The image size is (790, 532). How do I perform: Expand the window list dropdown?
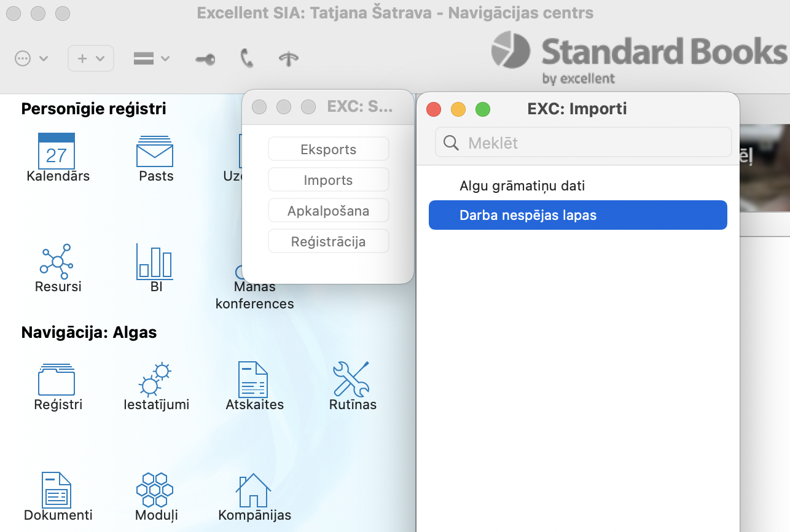(x=152, y=58)
